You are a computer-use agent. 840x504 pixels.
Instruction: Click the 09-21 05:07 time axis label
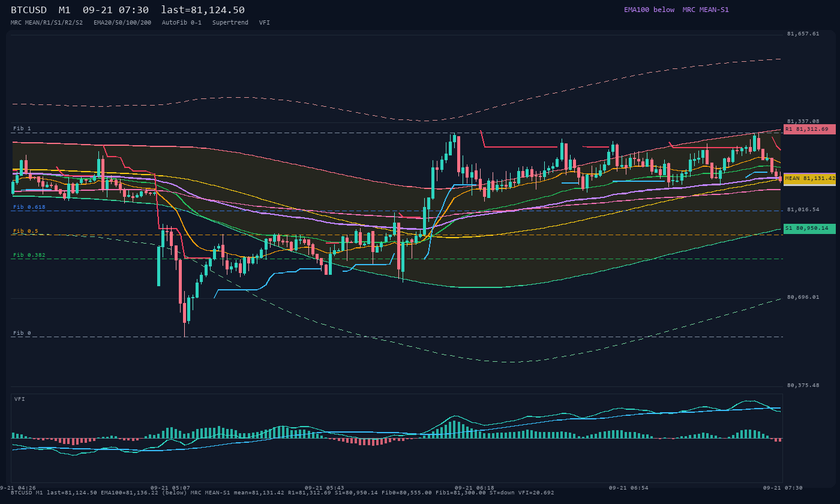pos(170,488)
